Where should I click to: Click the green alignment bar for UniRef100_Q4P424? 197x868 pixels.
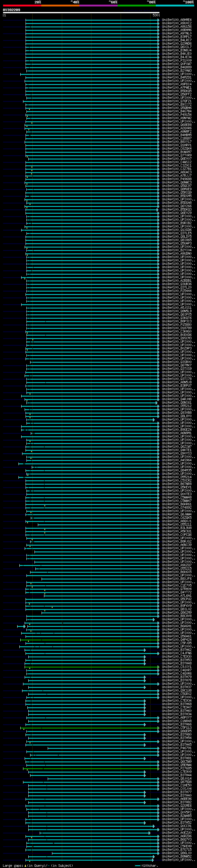coord(90,640)
